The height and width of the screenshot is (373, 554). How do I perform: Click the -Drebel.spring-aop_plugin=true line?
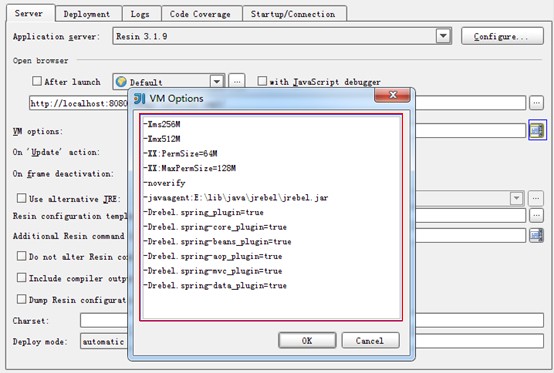pyautogui.click(x=213, y=256)
